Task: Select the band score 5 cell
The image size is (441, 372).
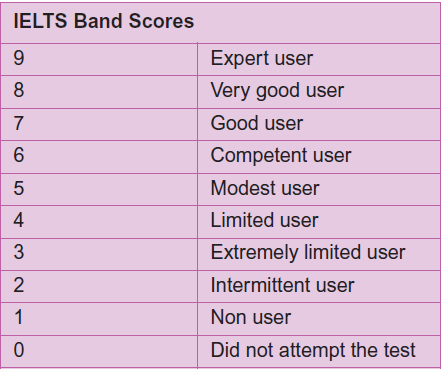Action: pyautogui.click(x=99, y=189)
